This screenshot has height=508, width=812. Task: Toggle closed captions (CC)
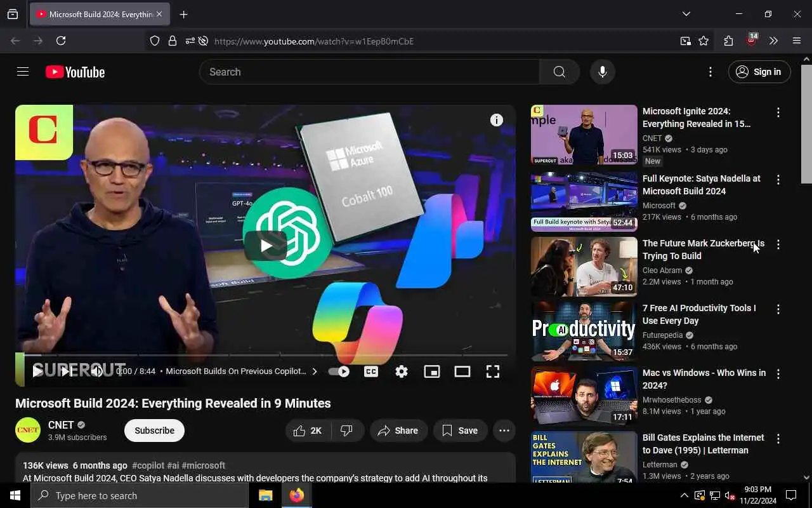click(x=371, y=371)
